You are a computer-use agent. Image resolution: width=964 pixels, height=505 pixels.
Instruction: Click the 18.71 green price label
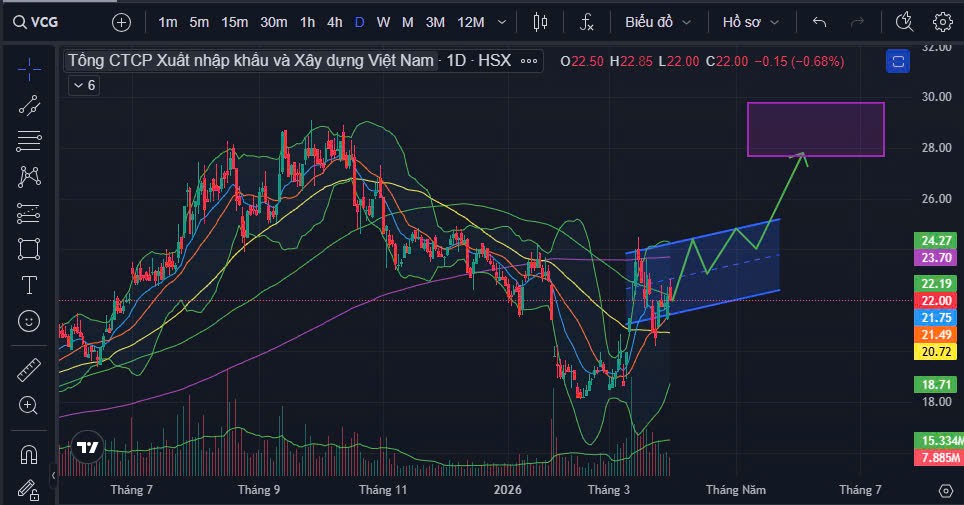[x=936, y=384]
